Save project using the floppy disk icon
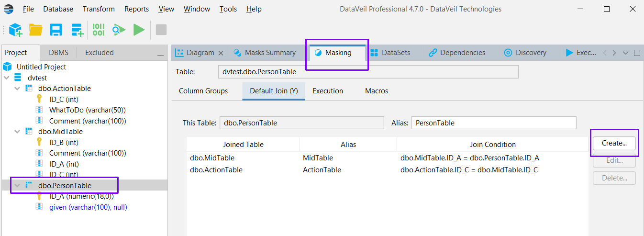 coord(56,30)
